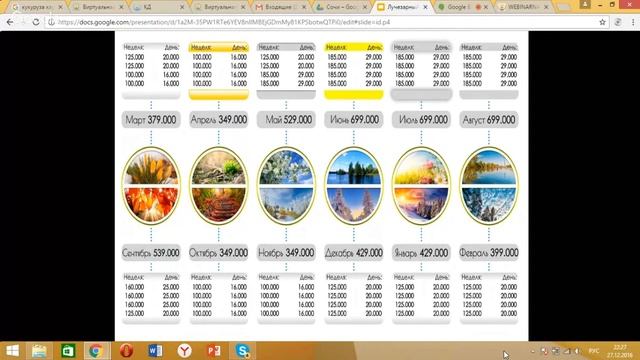Switch input language via РУС indicator

[594, 351]
